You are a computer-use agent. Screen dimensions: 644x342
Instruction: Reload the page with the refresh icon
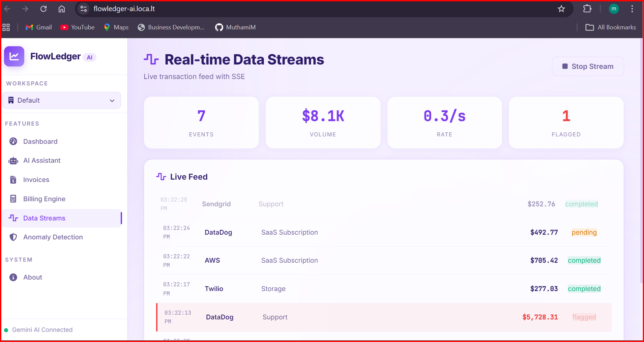click(x=43, y=9)
